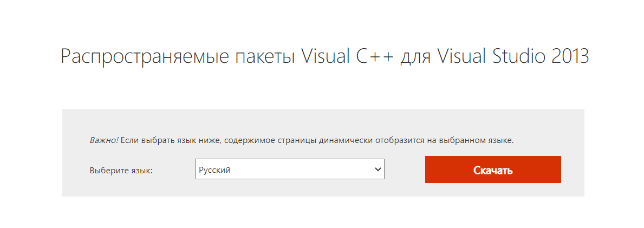The width and height of the screenshot is (644, 228).
Task: Click the selected value Русский in the combo box
Action: tap(215, 170)
